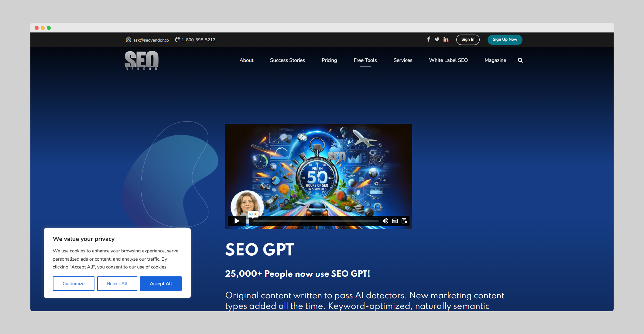The width and height of the screenshot is (644, 334).
Task: Select the Magazine menu item
Action: click(x=495, y=60)
